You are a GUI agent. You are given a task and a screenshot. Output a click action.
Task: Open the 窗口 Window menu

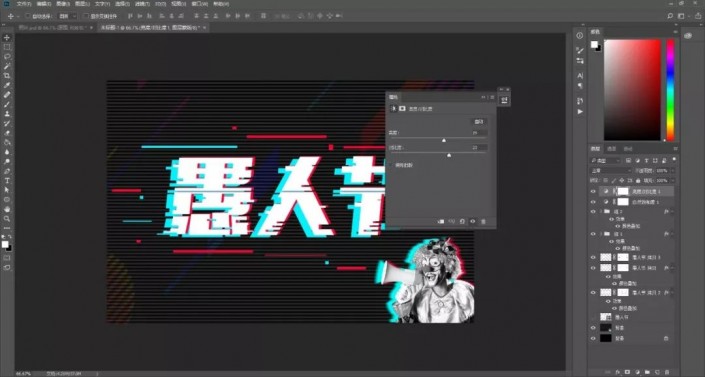tap(199, 4)
